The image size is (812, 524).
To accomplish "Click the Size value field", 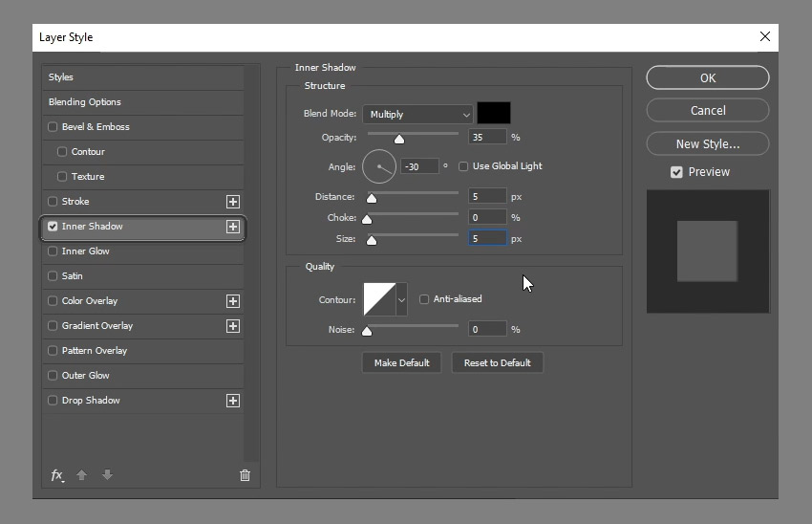I will point(487,238).
